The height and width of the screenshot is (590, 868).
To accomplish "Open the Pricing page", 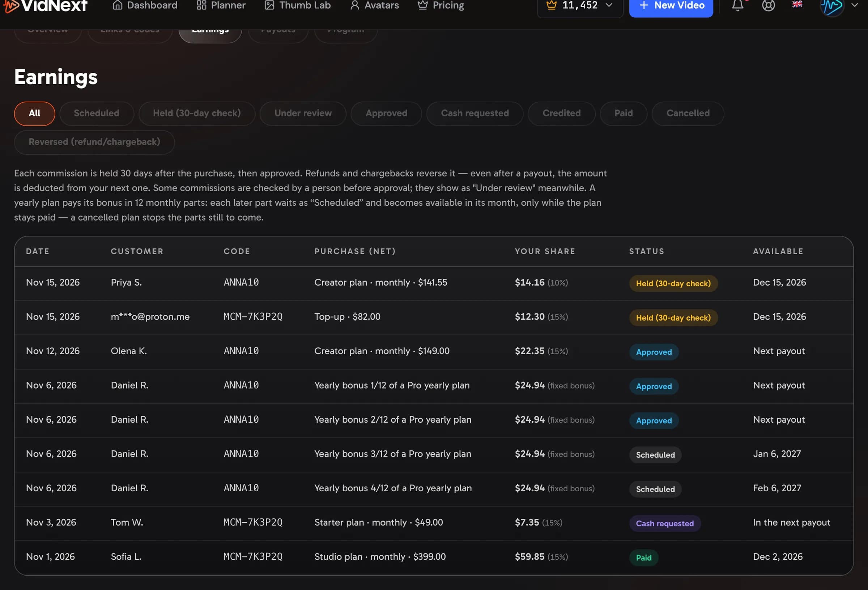I will (441, 5).
